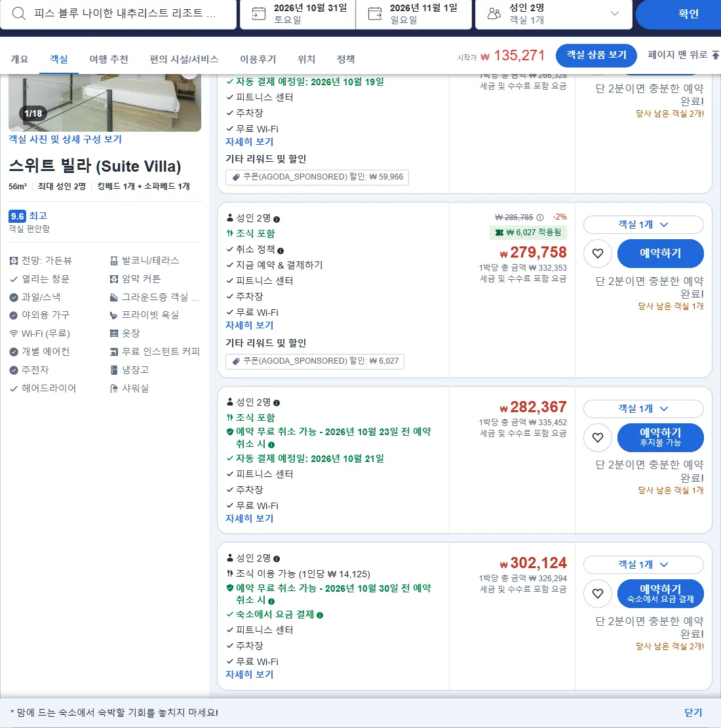
Task: Expand 자세히 보기 below coupon ₩59,966 offer
Action: [x=250, y=142]
